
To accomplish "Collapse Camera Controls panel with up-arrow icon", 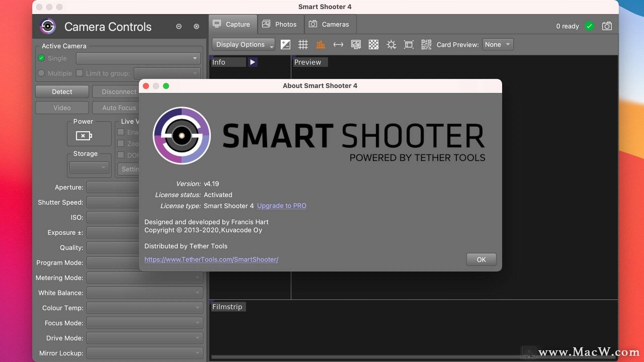I will (x=179, y=26).
